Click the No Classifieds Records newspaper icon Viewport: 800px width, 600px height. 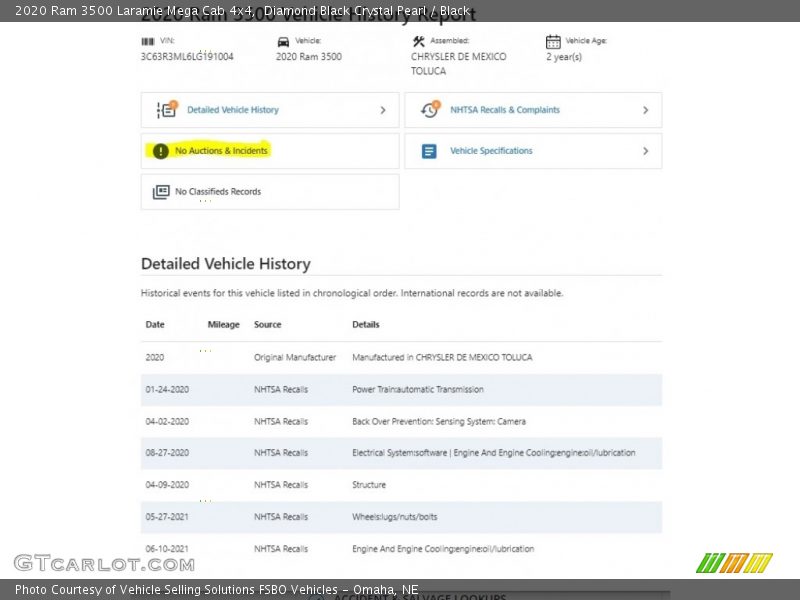pyautogui.click(x=161, y=192)
